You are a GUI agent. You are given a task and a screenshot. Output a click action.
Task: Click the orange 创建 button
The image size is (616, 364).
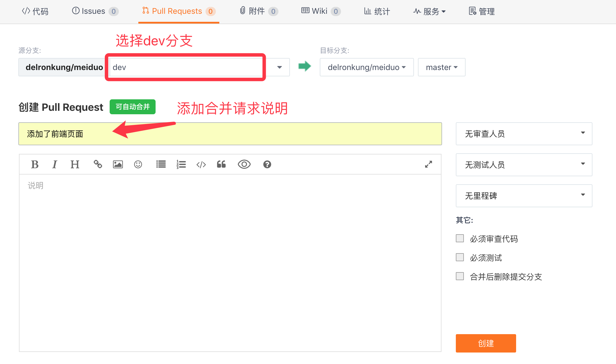click(x=486, y=343)
